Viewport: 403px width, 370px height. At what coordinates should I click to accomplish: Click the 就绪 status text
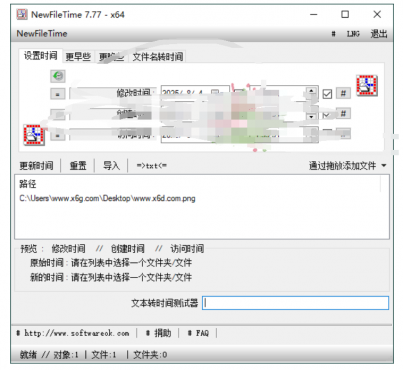[28, 355]
